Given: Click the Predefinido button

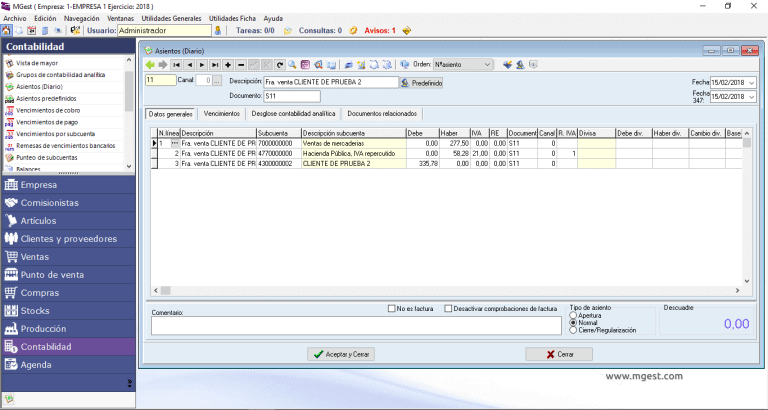Looking at the screenshot, I should tap(422, 83).
